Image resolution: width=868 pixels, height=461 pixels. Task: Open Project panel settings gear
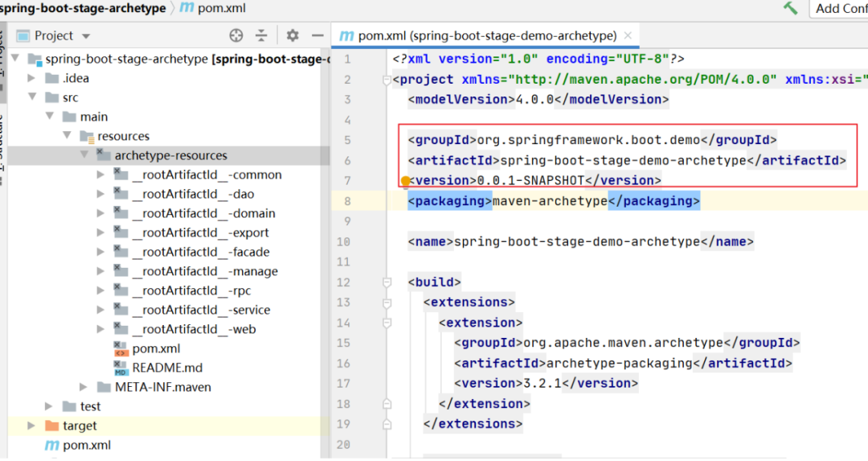(293, 35)
